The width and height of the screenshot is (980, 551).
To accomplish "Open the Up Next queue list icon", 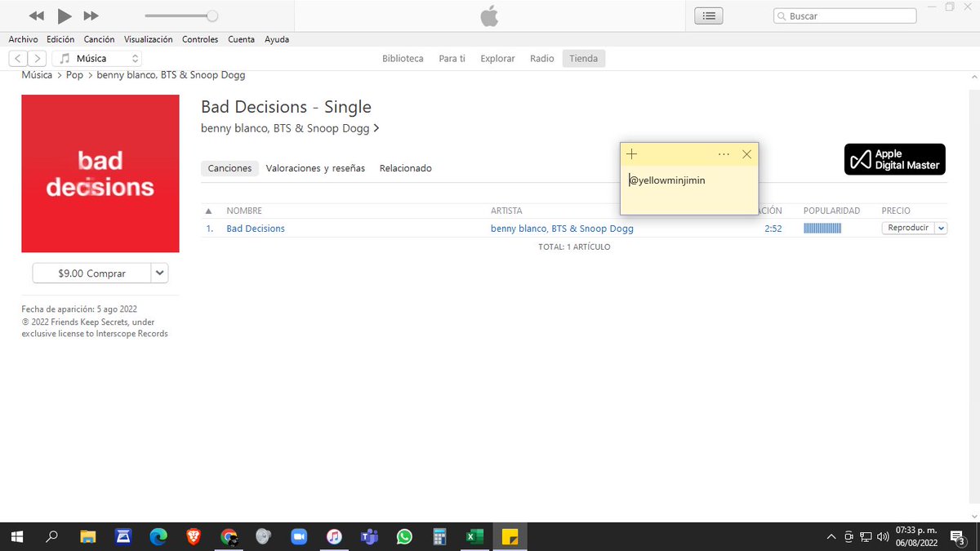I will pos(707,15).
